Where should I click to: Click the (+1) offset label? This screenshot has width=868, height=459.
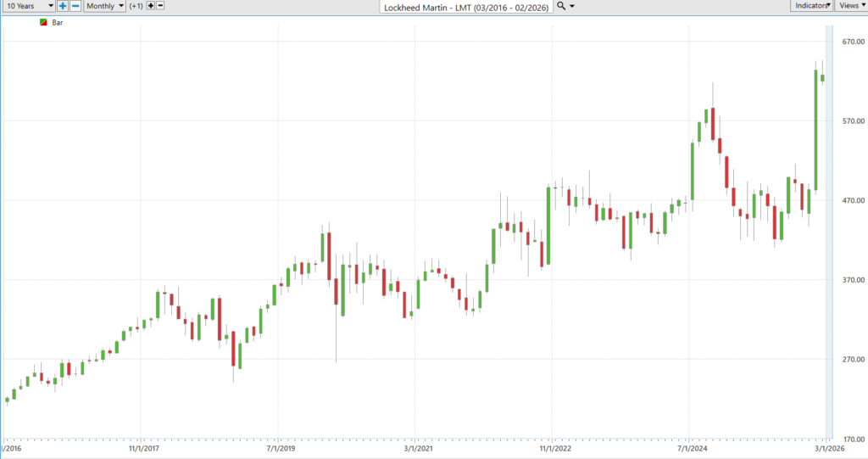point(136,6)
